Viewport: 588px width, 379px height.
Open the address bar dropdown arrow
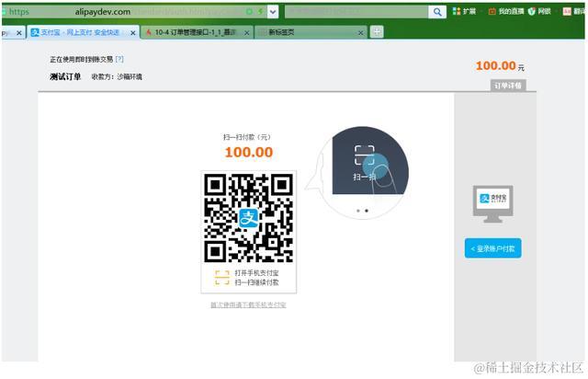tap(273, 12)
